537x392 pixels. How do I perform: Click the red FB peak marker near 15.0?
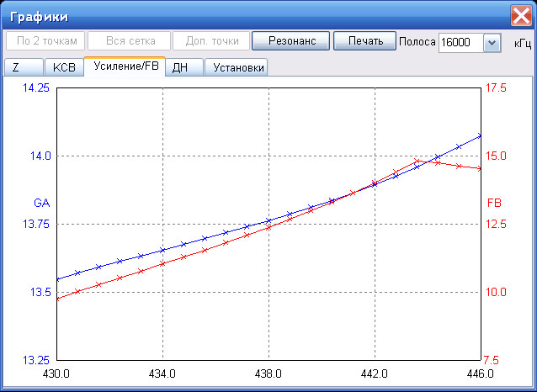417,161
